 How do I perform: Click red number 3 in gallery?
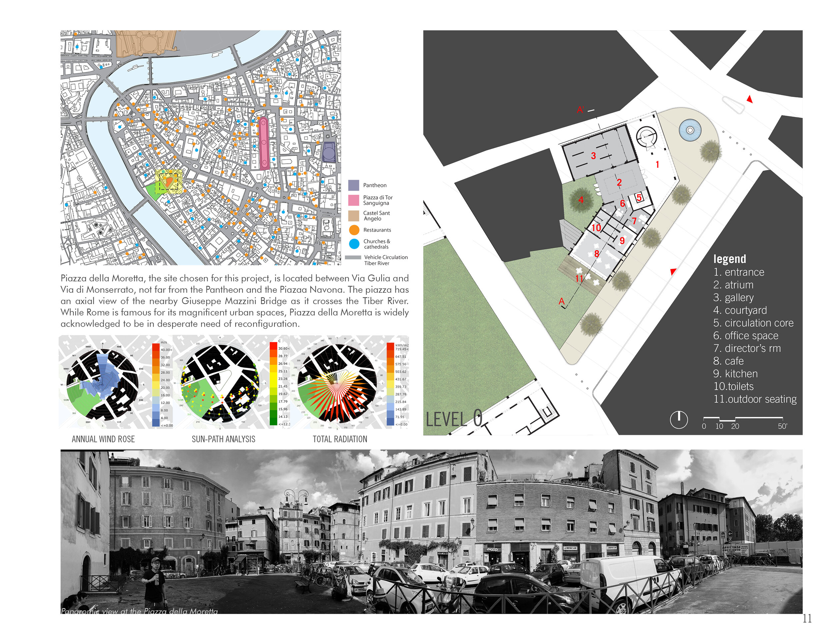tap(593, 156)
